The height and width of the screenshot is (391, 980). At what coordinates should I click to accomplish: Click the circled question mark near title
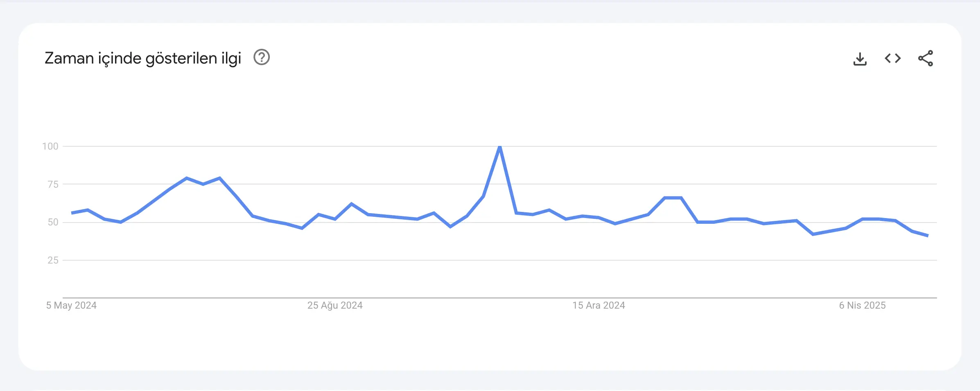261,58
